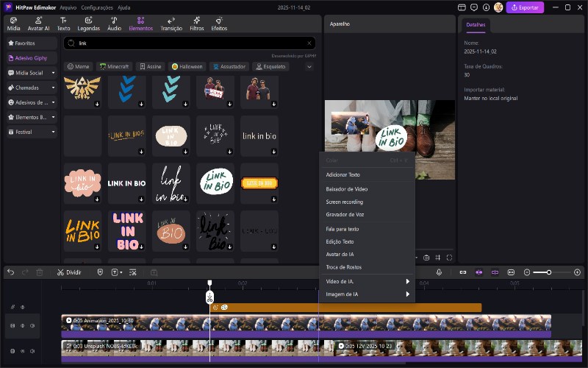The height and width of the screenshot is (368, 588).
Task: Select the Halloween tag filter
Action: click(x=187, y=66)
